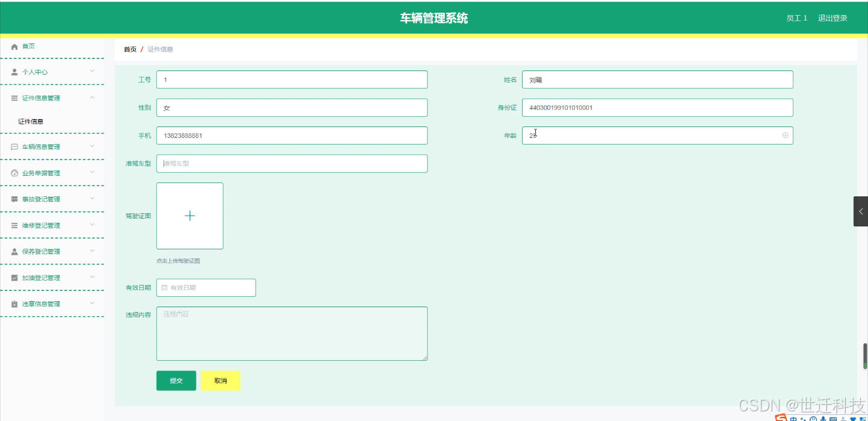Image resolution: width=868 pixels, height=421 pixels.
Task: Click the green 提交 button
Action: tap(176, 381)
